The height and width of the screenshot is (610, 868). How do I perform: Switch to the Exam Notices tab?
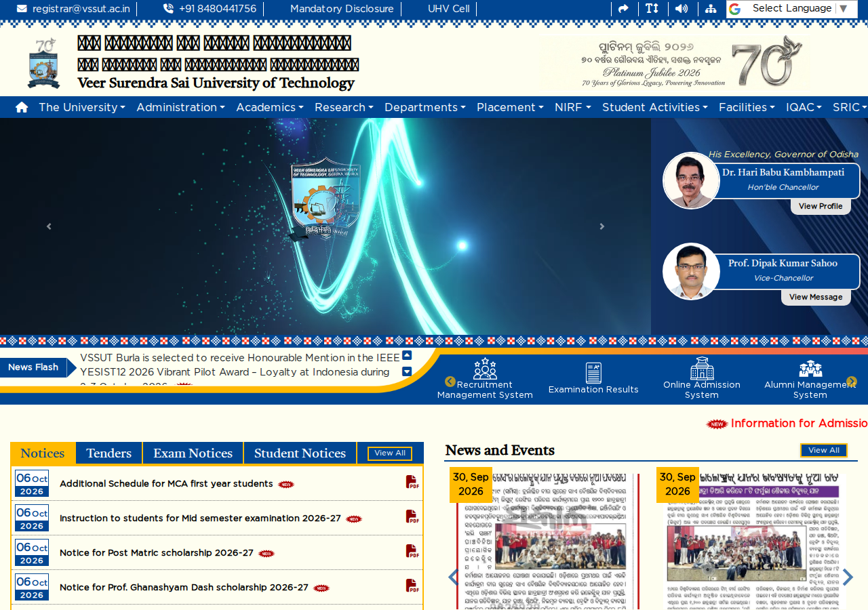click(193, 453)
